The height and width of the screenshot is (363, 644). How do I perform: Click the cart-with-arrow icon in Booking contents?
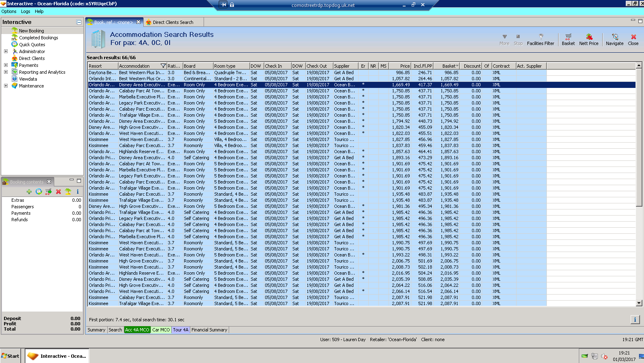click(x=49, y=192)
